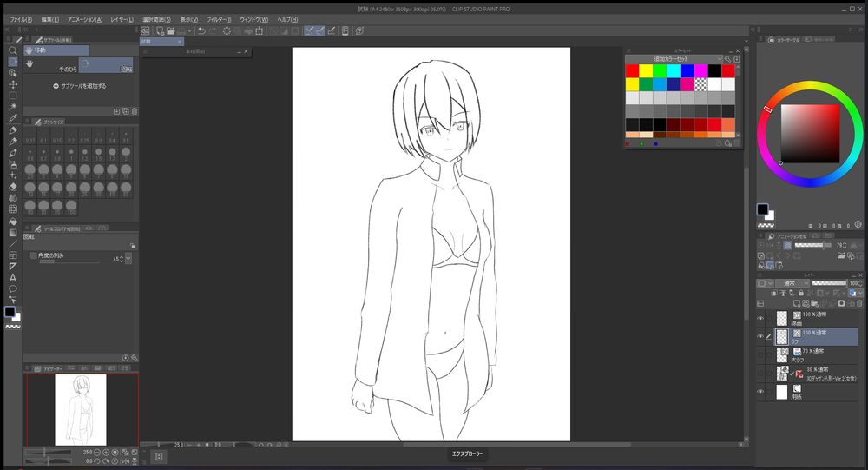Open the フィルター menu
Image resolution: width=868 pixels, height=470 pixels.
[x=219, y=19]
